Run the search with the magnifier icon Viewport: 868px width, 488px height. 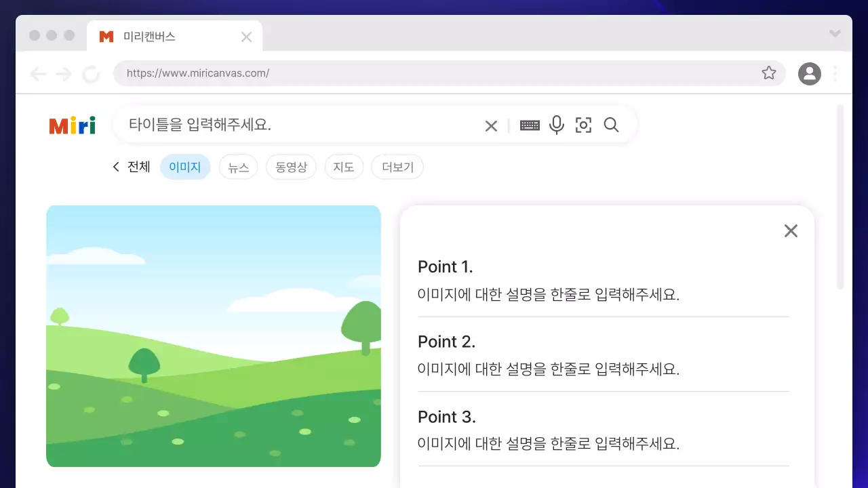611,125
